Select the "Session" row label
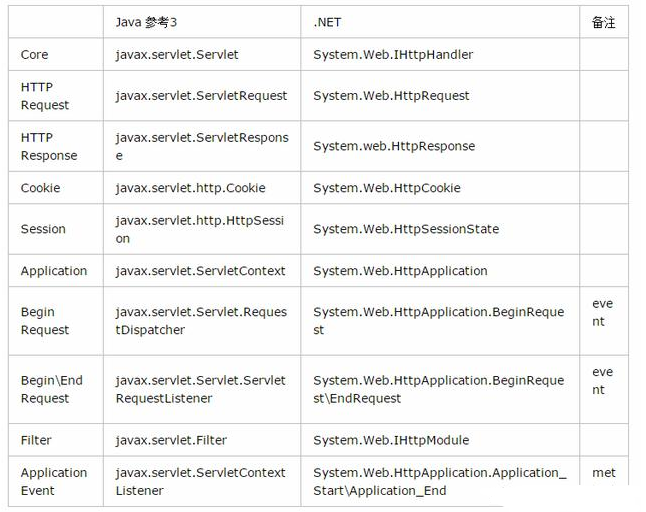Viewport: 646px width, 512px height. click(43, 229)
